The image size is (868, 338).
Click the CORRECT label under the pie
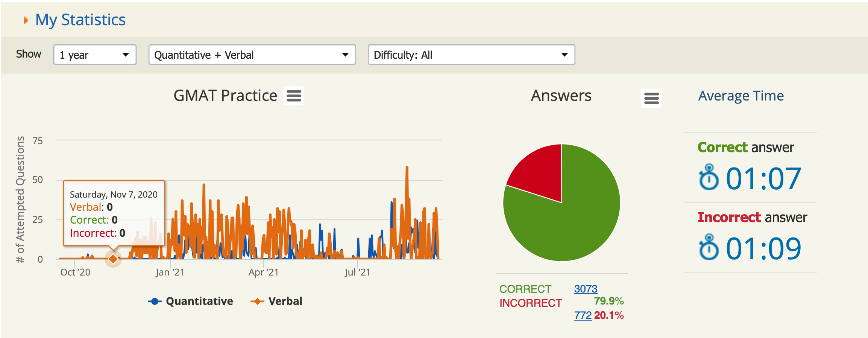525,289
